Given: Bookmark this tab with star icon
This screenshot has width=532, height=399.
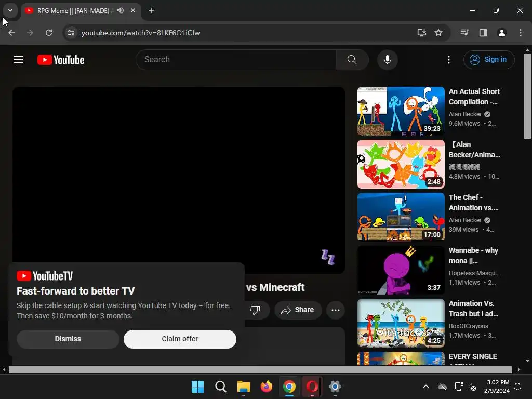Looking at the screenshot, I should (438, 33).
